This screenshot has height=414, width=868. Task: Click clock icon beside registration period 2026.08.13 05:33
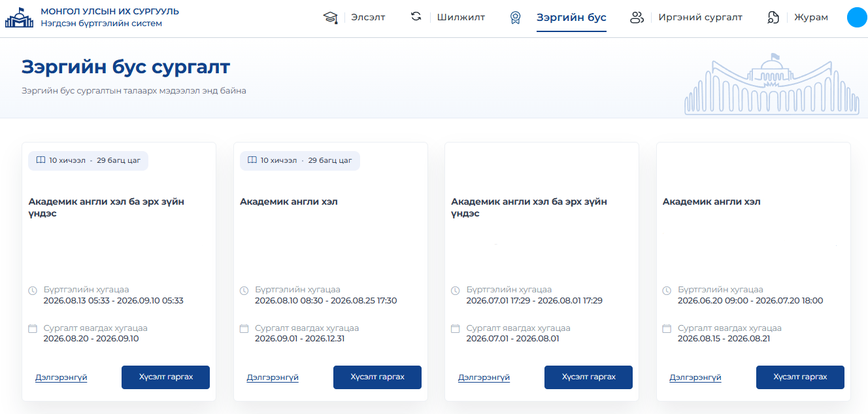point(33,290)
